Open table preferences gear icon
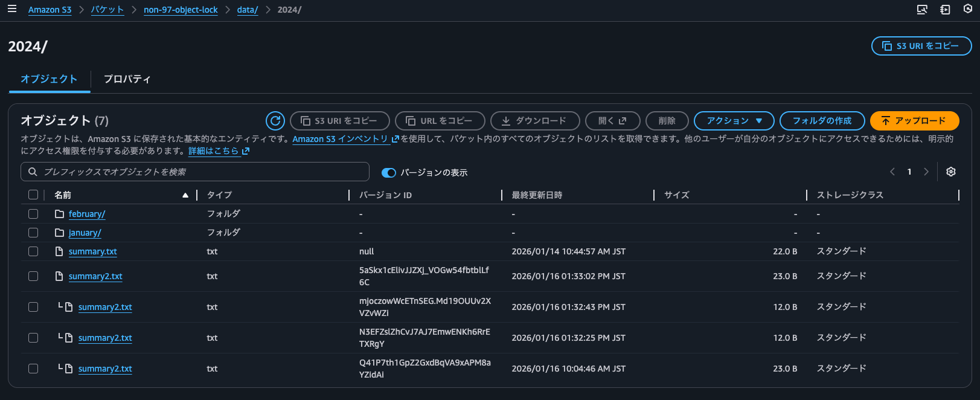980x400 pixels. coord(950,172)
